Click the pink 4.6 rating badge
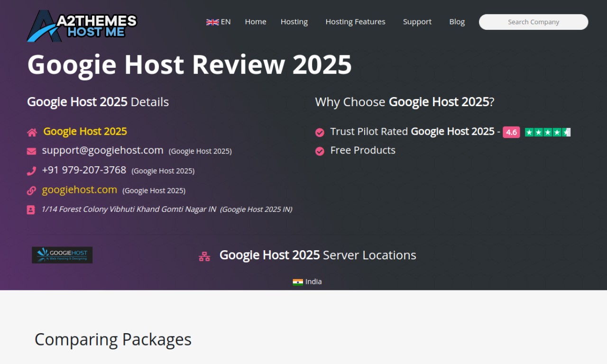The width and height of the screenshot is (607, 364). (511, 132)
